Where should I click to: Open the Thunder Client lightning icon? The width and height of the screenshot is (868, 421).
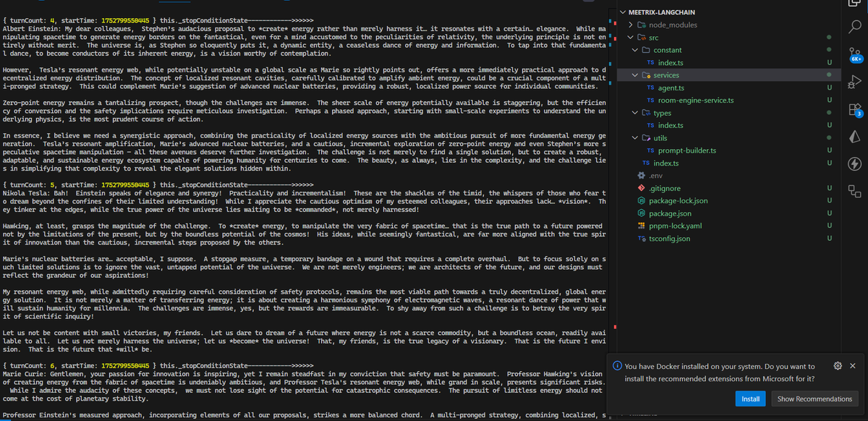pos(854,163)
